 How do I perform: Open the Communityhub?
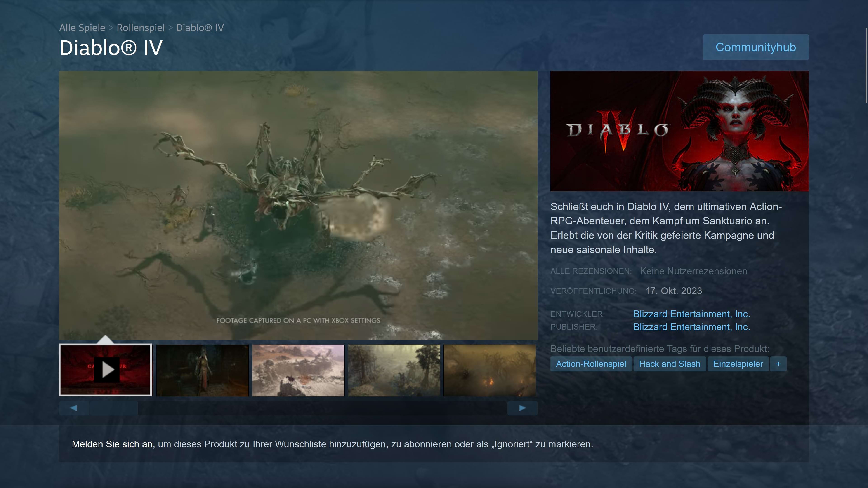point(755,47)
